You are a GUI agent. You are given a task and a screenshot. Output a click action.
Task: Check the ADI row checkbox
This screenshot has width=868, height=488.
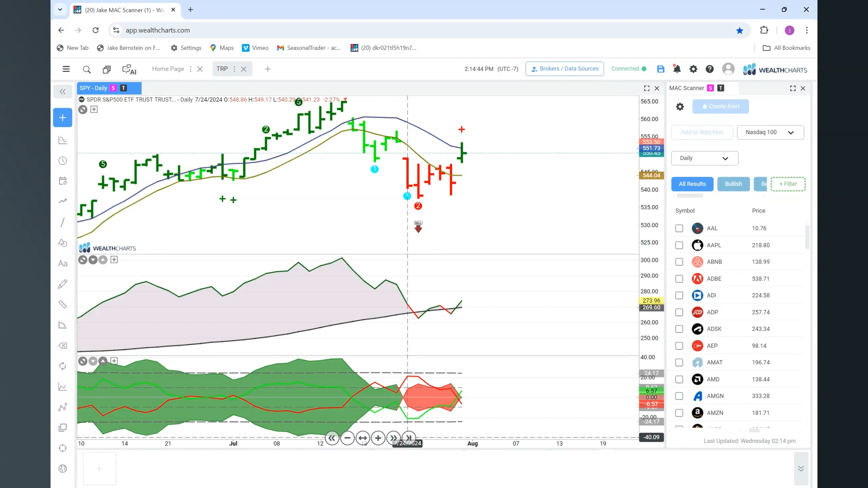click(x=679, y=296)
